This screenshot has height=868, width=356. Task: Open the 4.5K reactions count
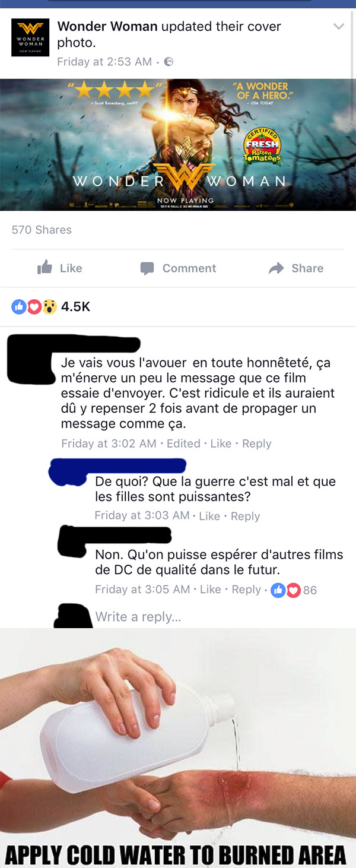click(x=76, y=307)
